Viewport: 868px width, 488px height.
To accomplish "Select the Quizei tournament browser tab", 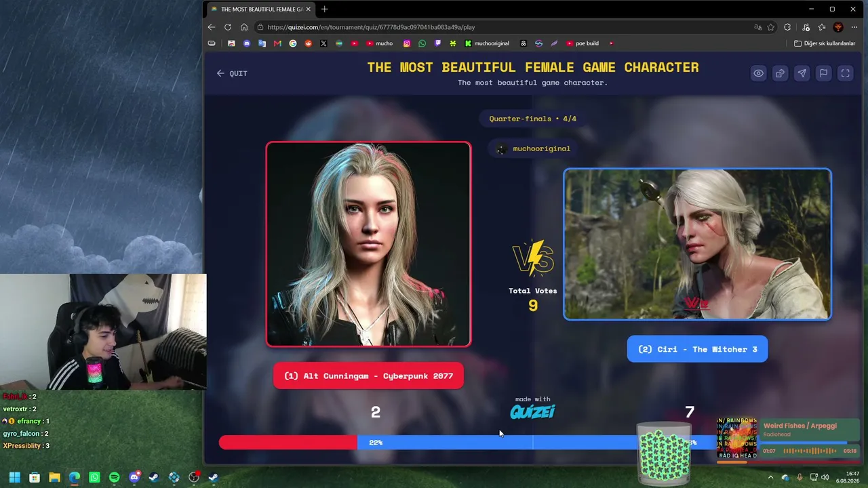I will (x=260, y=9).
